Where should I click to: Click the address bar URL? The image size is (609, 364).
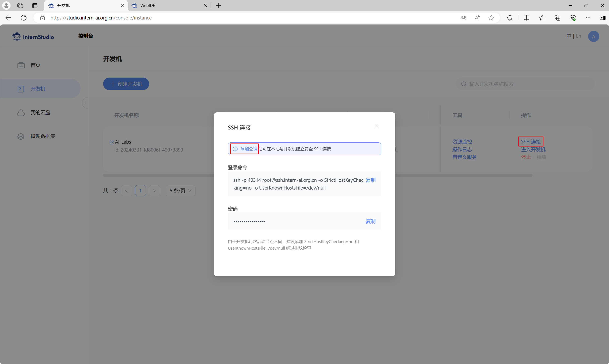[x=101, y=18]
